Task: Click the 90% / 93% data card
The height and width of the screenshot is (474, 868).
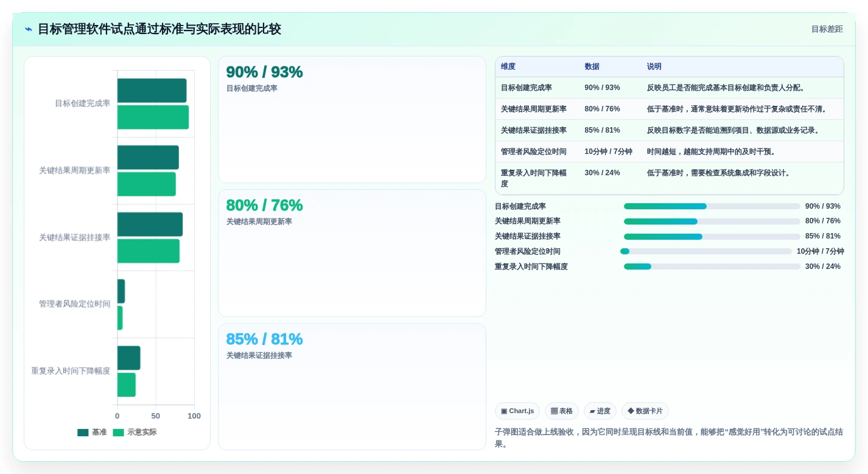Action: point(352,120)
